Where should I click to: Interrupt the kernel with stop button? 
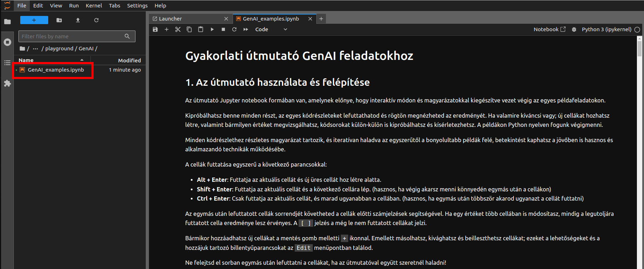click(x=223, y=29)
